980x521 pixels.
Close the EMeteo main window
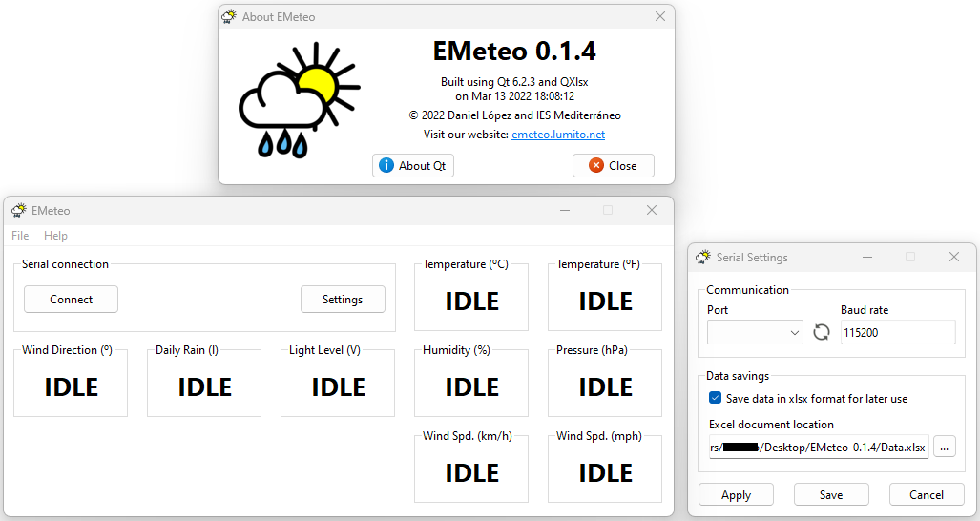click(x=651, y=210)
